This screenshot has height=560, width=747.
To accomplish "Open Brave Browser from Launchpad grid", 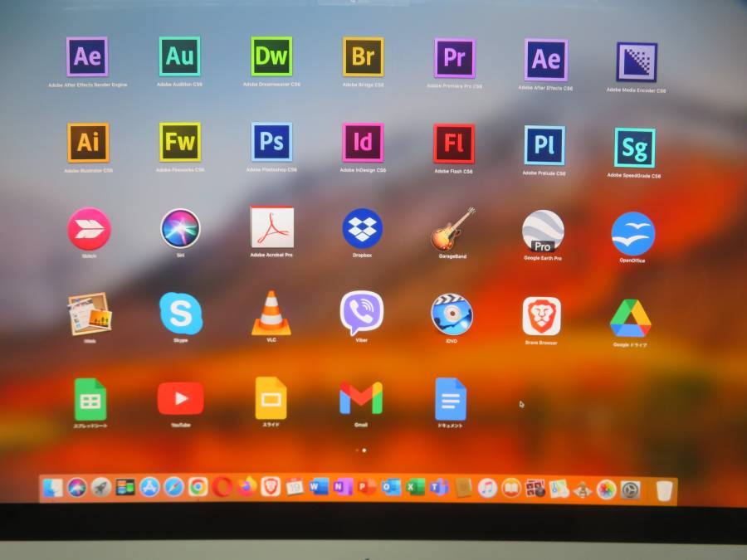I will [542, 317].
